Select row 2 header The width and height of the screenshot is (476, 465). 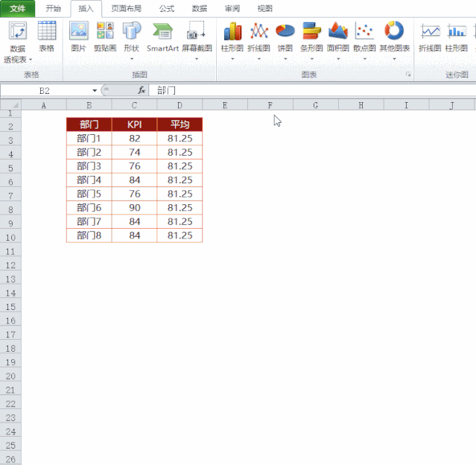click(10, 126)
